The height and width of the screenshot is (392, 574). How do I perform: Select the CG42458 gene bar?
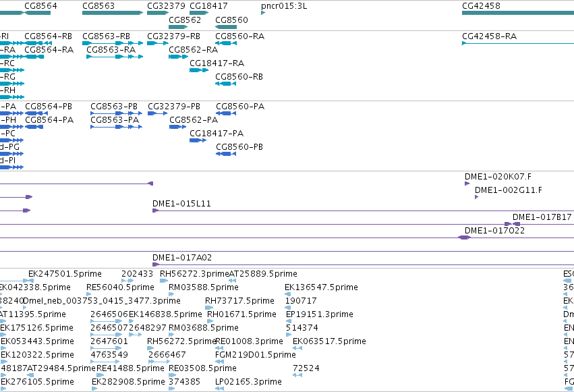click(518, 13)
